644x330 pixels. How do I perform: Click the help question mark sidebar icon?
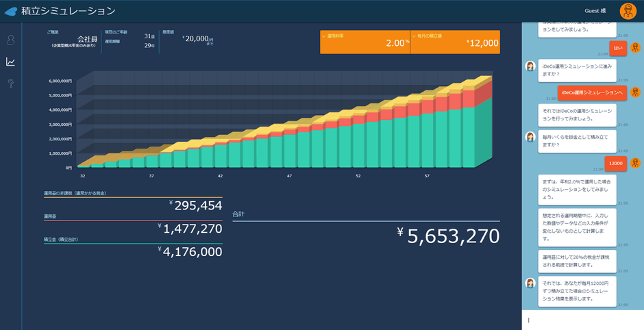point(11,84)
